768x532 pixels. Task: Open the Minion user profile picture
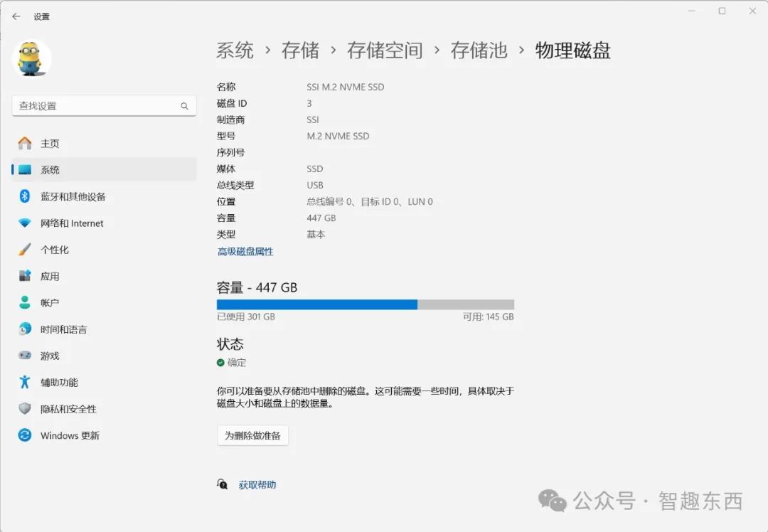pos(31,58)
